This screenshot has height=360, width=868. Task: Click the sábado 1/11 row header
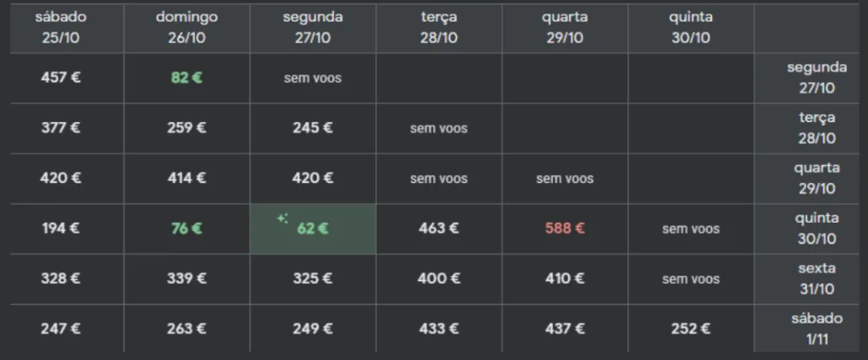pyautogui.click(x=816, y=329)
